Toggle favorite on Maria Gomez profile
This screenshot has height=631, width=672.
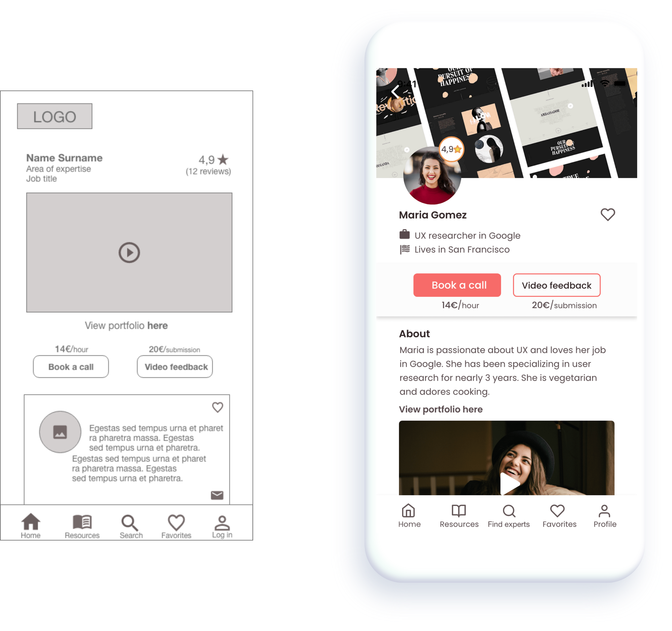coord(608,215)
